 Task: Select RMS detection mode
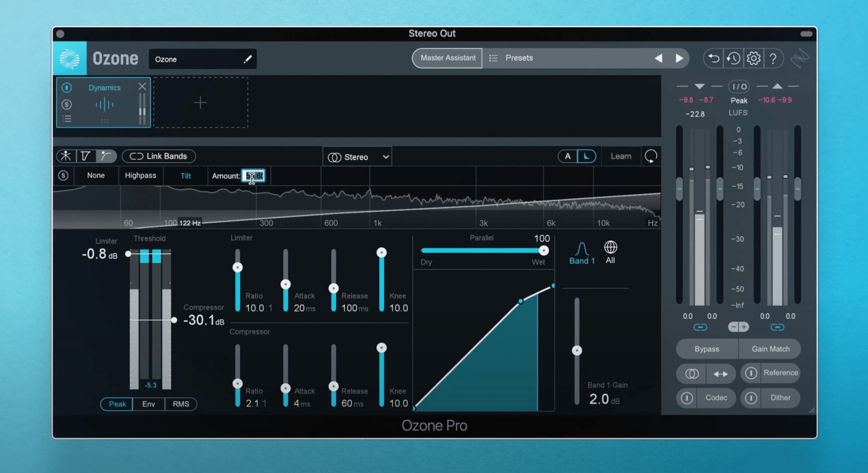pyautogui.click(x=181, y=404)
